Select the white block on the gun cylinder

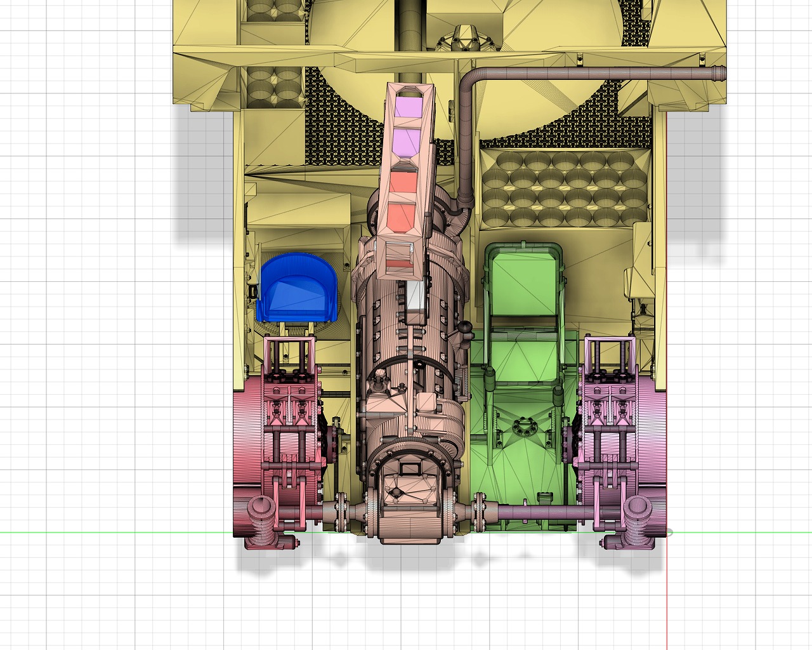[416, 296]
